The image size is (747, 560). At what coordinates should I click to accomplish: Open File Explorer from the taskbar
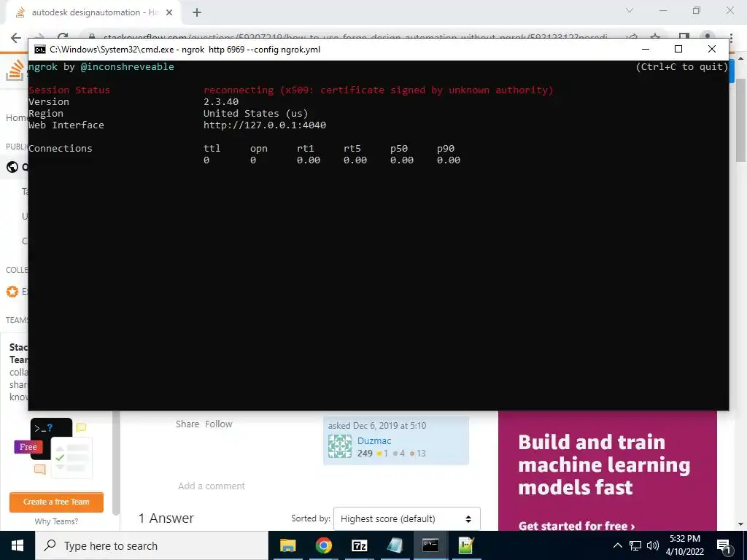tap(287, 545)
